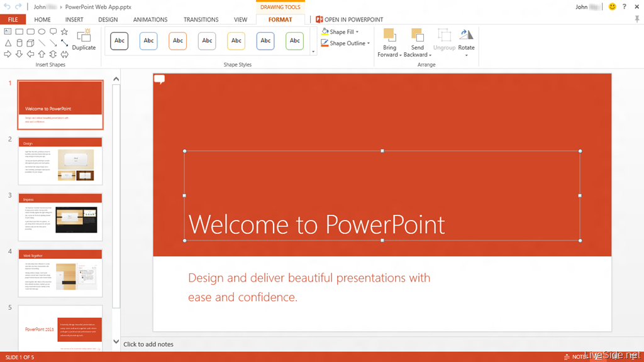Select the double-headed arrow line

tap(65, 43)
